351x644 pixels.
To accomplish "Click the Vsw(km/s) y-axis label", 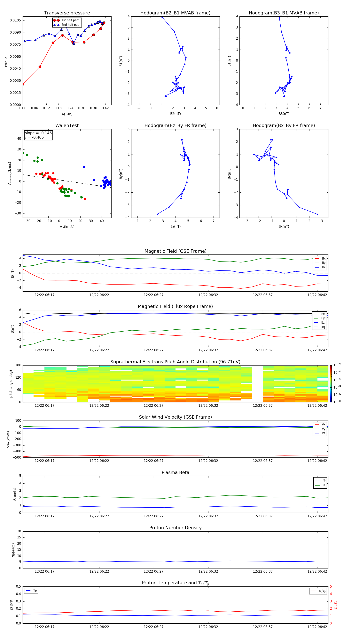I will click(x=8, y=439).
